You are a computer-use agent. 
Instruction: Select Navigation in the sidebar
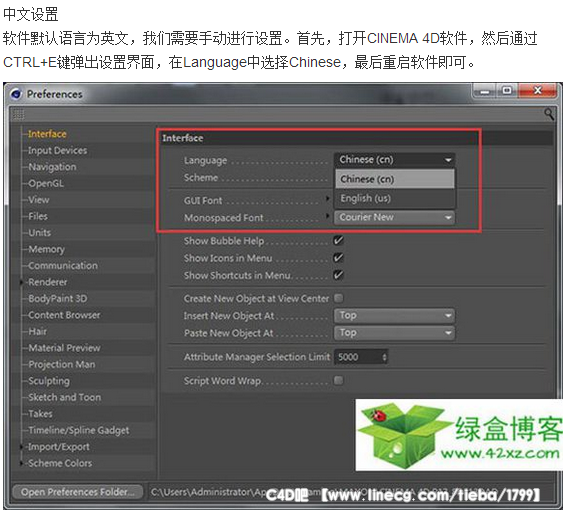tap(52, 167)
